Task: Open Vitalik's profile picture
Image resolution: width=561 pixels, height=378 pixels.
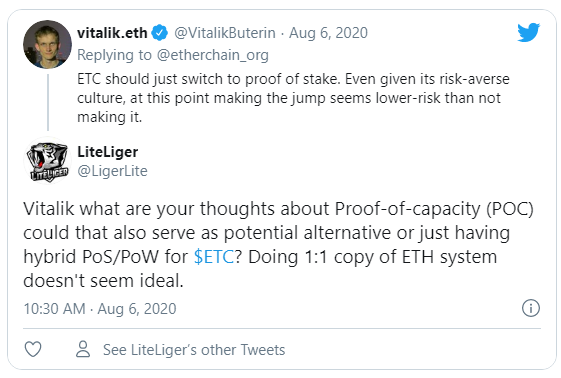Action: point(47,44)
